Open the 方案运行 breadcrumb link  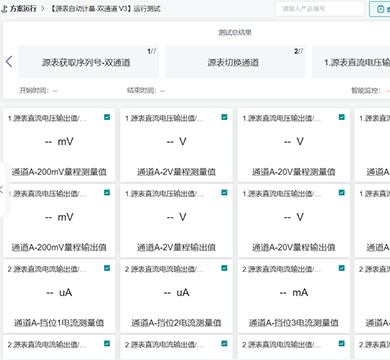point(23,9)
